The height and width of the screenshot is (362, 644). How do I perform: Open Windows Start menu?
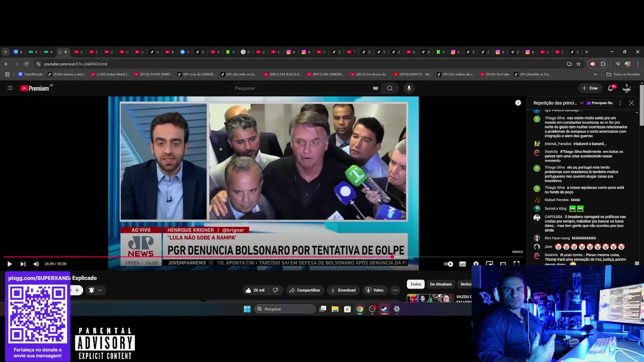[247, 309]
